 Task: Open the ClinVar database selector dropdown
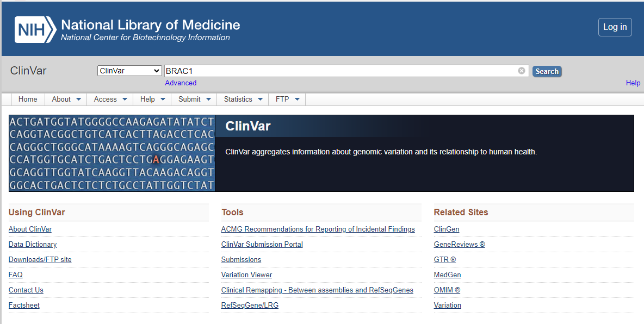129,71
